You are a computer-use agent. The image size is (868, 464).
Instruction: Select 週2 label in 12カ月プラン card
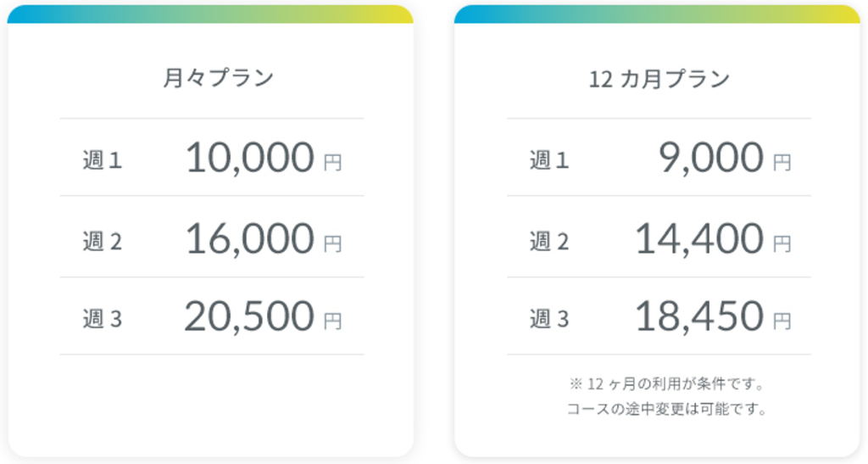[x=549, y=242]
